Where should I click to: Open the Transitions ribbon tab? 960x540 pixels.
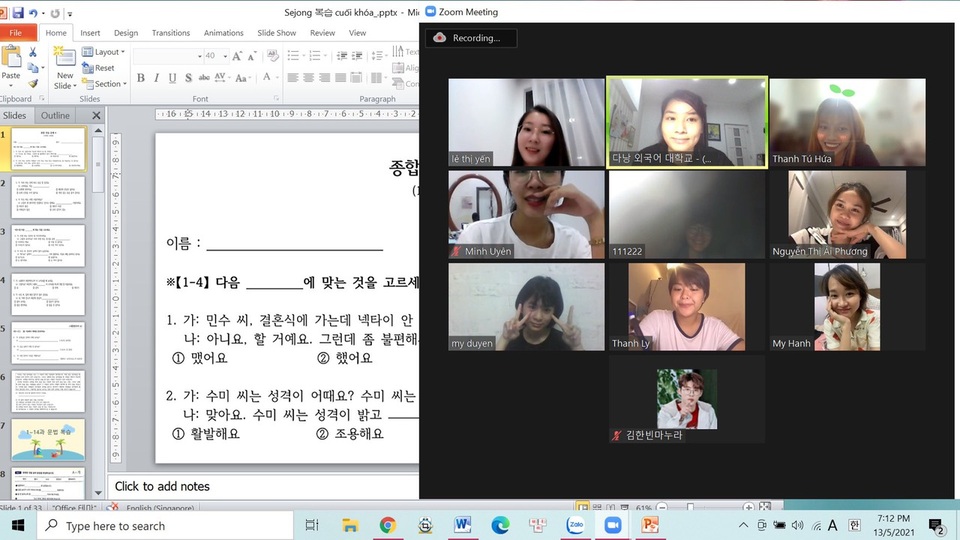click(171, 33)
